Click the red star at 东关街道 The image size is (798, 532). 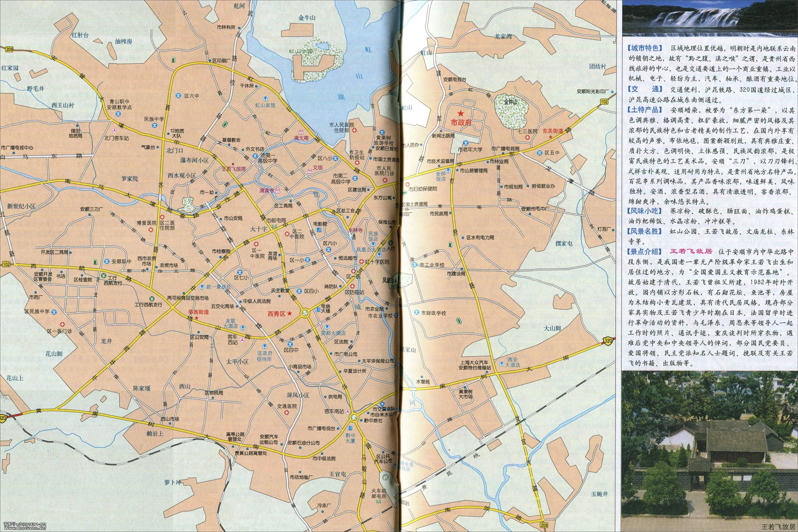[550, 137]
